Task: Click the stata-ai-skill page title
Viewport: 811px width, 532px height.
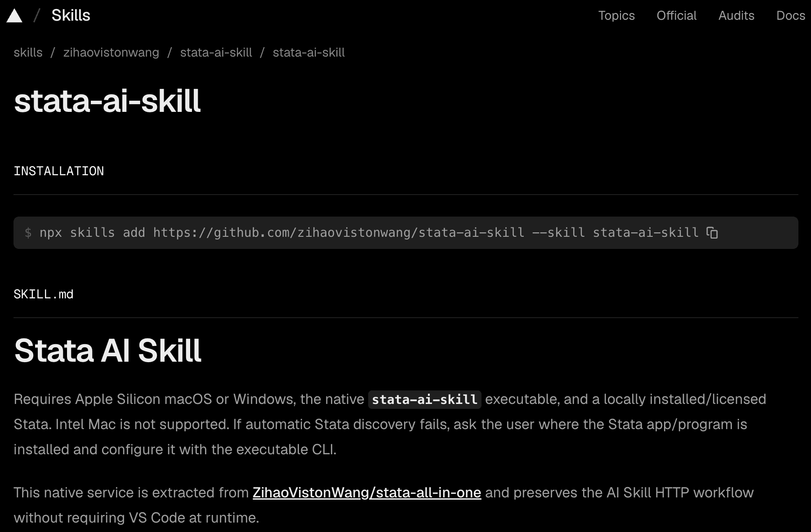Action: tap(107, 101)
